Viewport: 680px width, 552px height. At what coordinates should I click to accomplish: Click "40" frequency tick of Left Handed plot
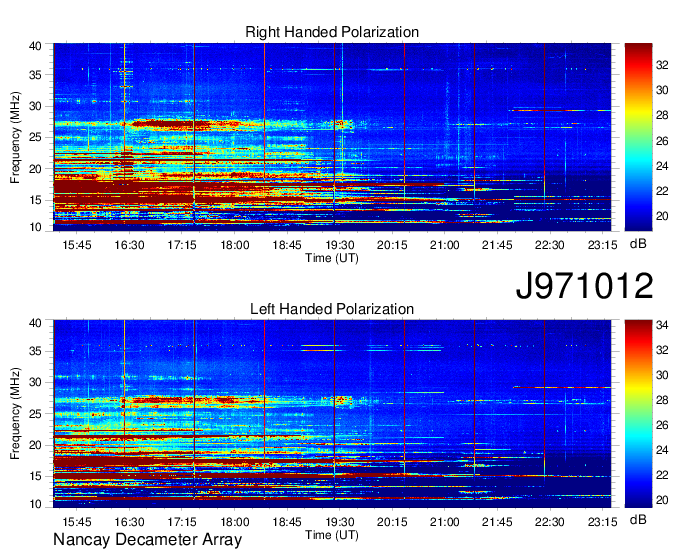35,323
